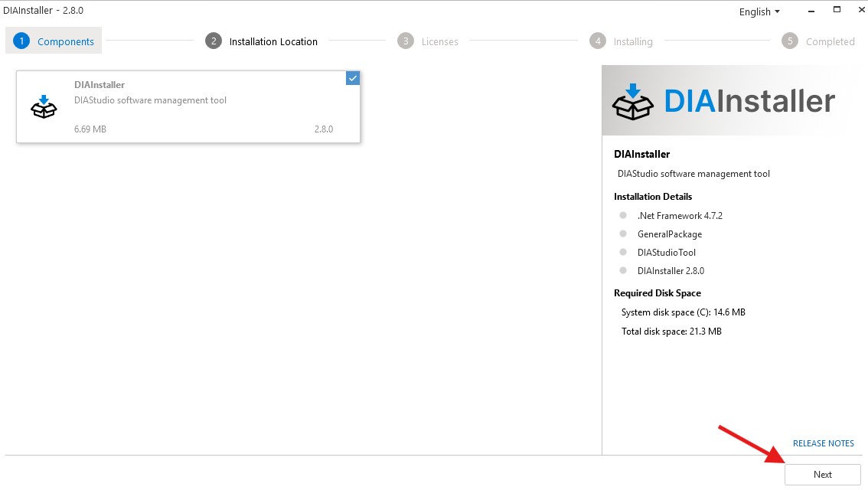Click the status dot beside .Net Framework 4.7.2
Image resolution: width=868 pixels, height=490 pixels.
[x=623, y=215]
